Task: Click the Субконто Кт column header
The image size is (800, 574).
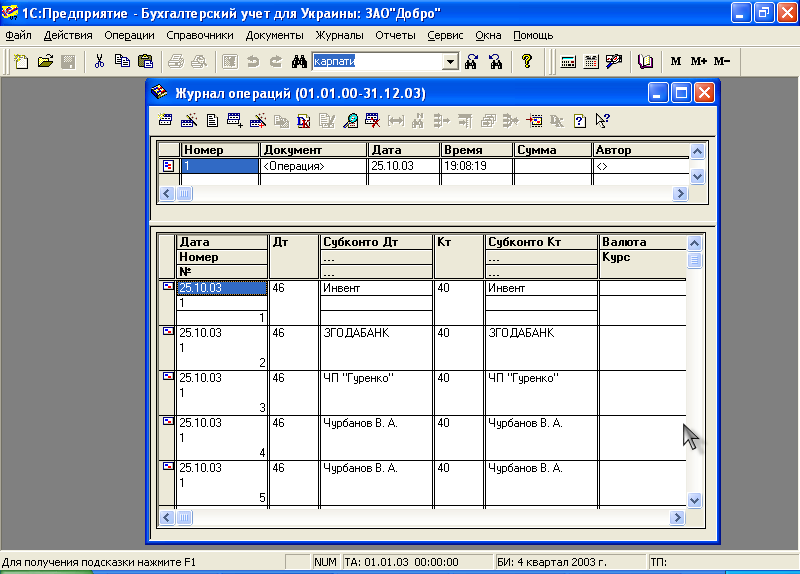Action: click(x=541, y=242)
